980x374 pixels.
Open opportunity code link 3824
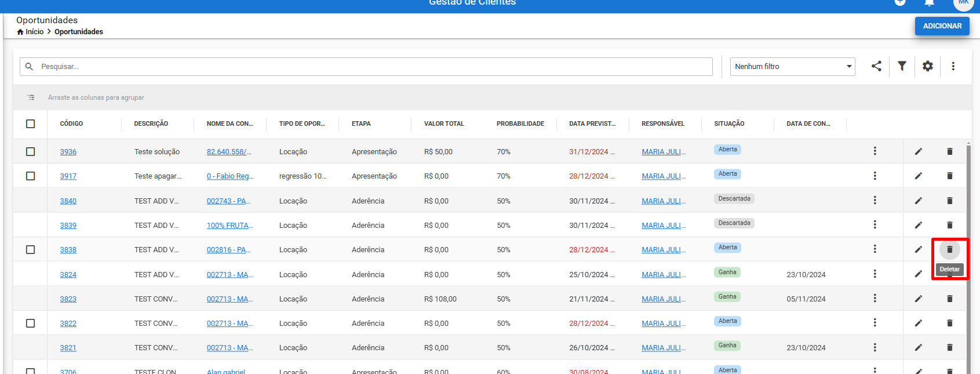pyautogui.click(x=68, y=275)
